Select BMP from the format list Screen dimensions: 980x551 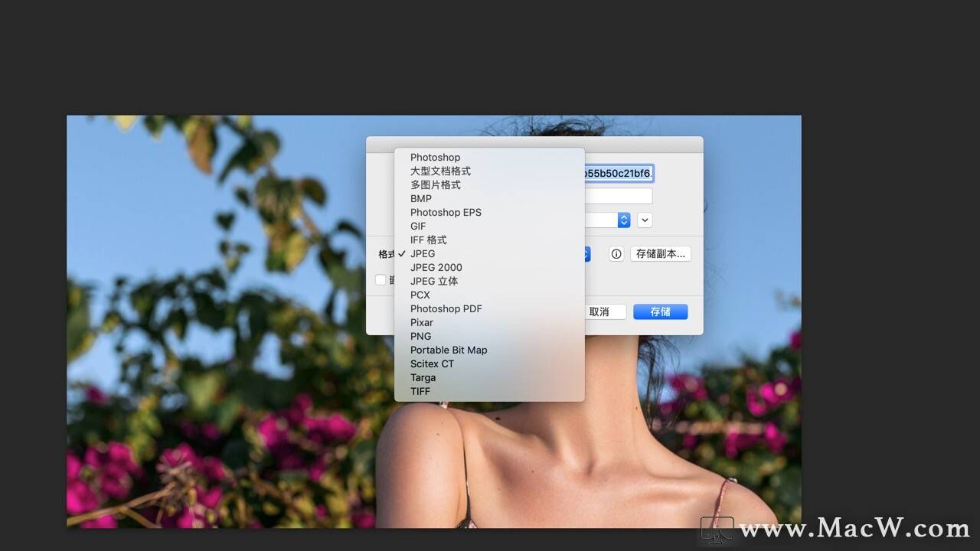[420, 199]
